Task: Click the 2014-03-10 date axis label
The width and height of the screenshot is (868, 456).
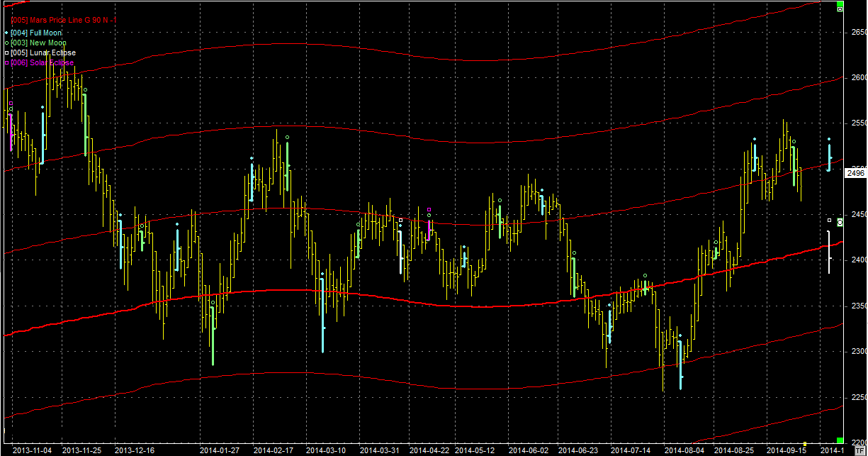Action: coord(326,450)
